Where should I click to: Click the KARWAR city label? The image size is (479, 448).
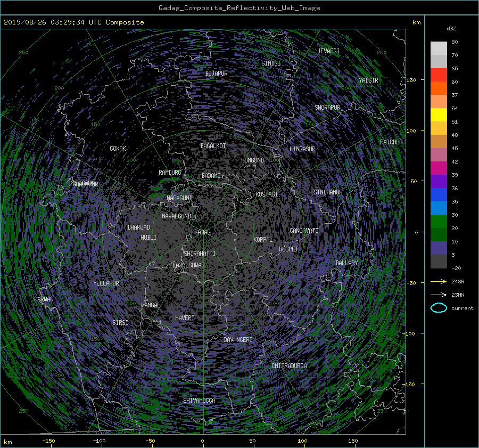(44, 299)
